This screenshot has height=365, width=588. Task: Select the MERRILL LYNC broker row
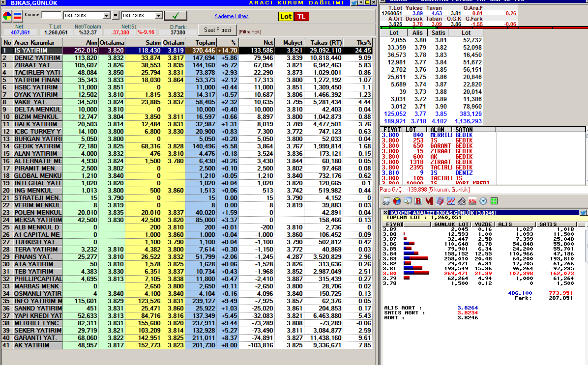coord(187,323)
